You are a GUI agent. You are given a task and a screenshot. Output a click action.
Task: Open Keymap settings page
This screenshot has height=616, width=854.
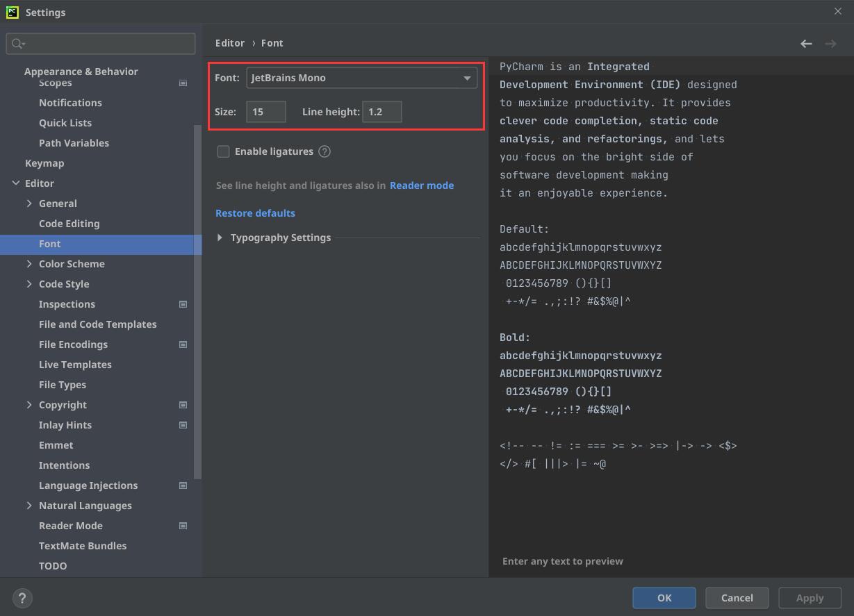(44, 163)
